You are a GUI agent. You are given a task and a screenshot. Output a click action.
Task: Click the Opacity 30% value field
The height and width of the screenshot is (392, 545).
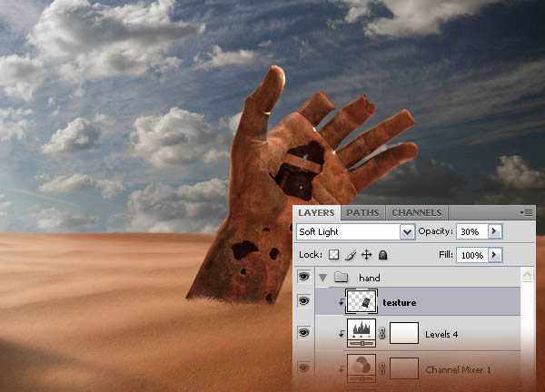point(472,231)
